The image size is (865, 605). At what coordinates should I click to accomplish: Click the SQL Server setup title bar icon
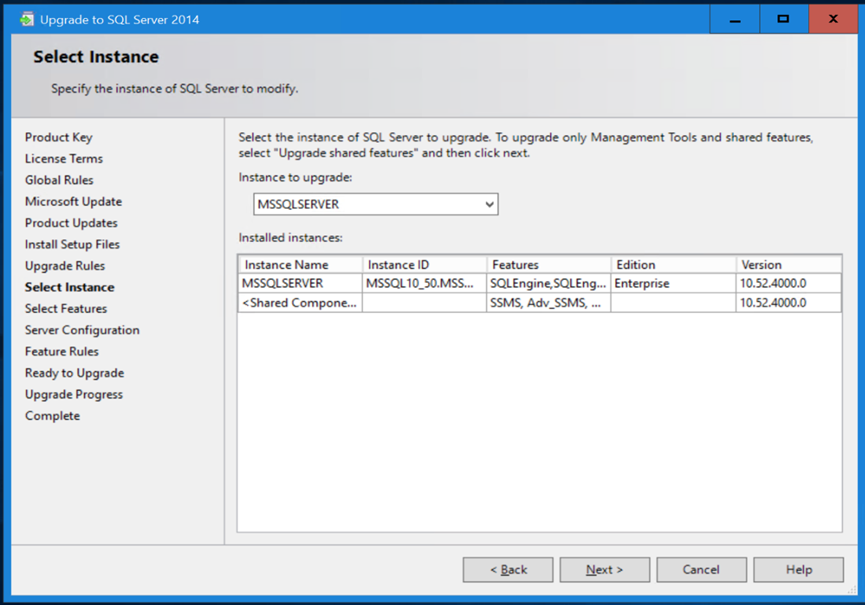[x=26, y=20]
